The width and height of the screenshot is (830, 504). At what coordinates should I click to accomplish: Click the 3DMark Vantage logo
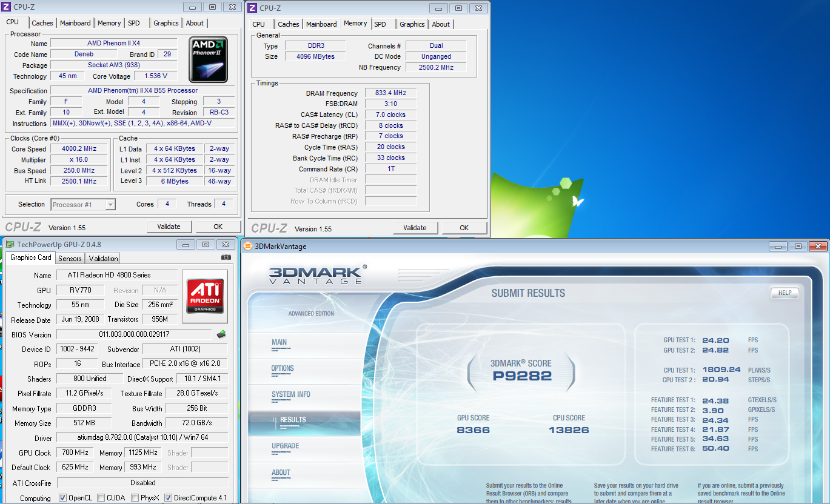pyautogui.click(x=318, y=274)
